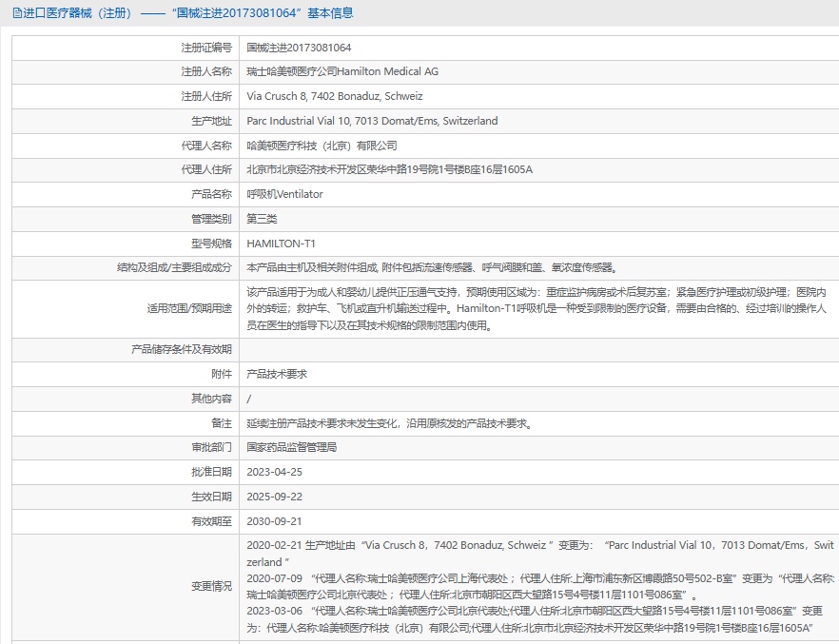This screenshot has height=644, width=839.
Task: Select expiry date 2030-09-21
Action: (275, 521)
